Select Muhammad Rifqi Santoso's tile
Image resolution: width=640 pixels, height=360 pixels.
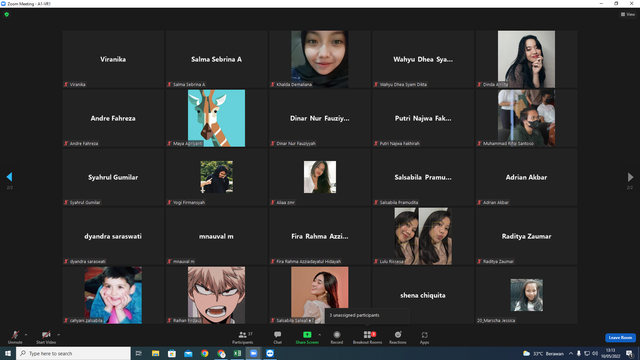[526, 118]
